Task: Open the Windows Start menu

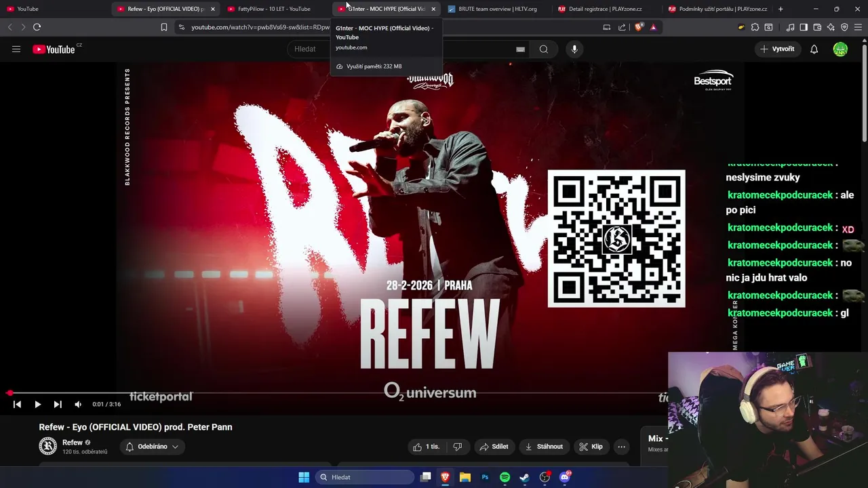Action: tap(304, 477)
